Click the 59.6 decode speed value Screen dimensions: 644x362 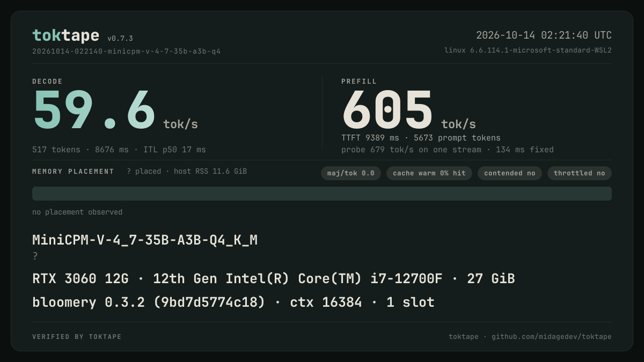pos(94,110)
